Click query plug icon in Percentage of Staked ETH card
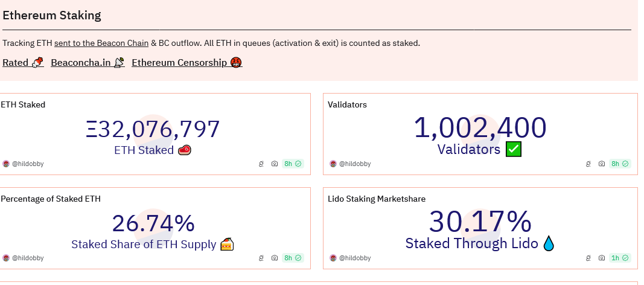644x285 pixels. pos(261,258)
